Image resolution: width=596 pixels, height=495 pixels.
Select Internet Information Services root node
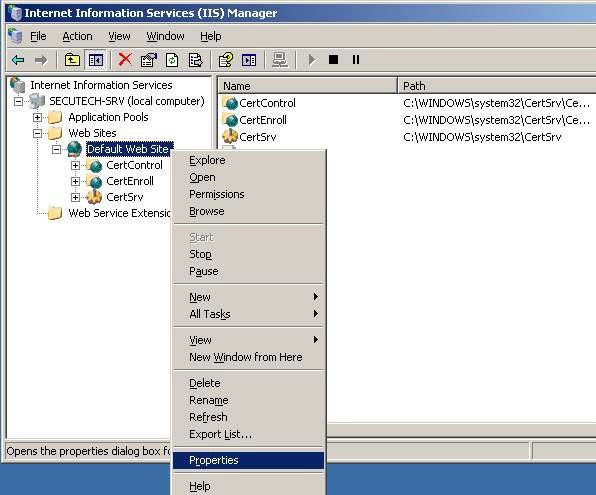pyautogui.click(x=101, y=85)
